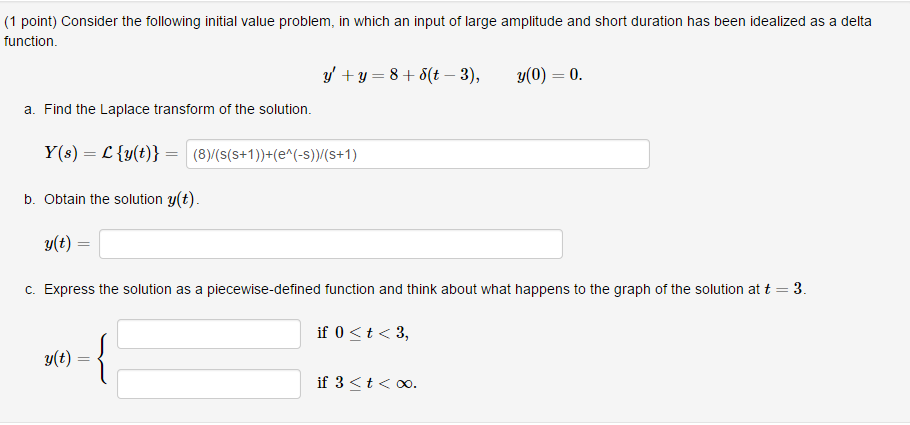The width and height of the screenshot is (910, 425).
Task: Click the large piecewise curly brace
Action: click(104, 359)
